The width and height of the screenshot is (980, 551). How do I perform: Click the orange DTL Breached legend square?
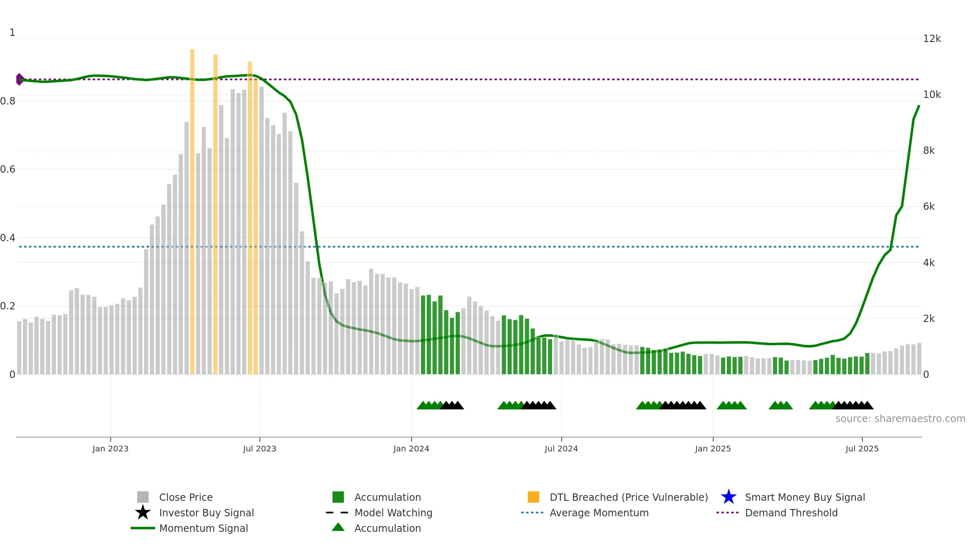(x=533, y=497)
